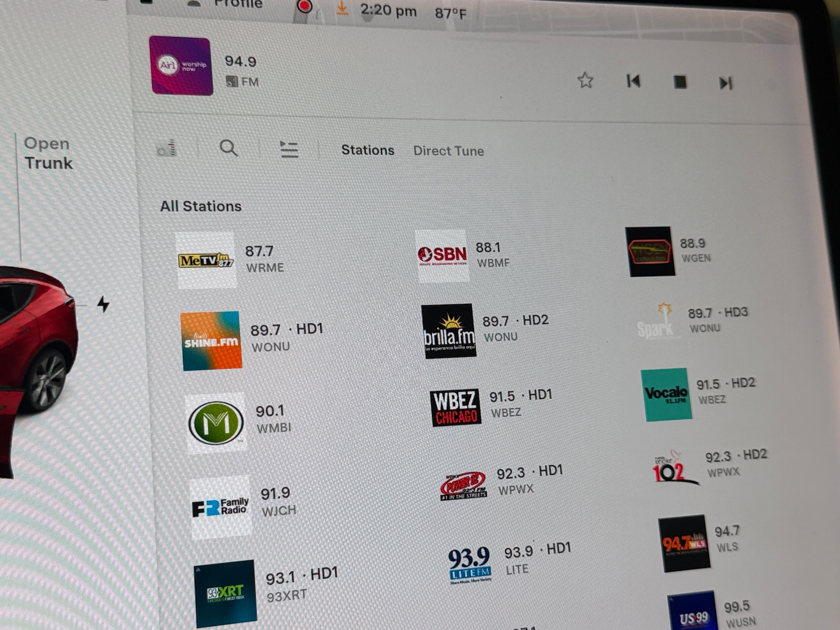Tune to WBEZ Chicago 91.5 HD1 logo

pos(456,407)
